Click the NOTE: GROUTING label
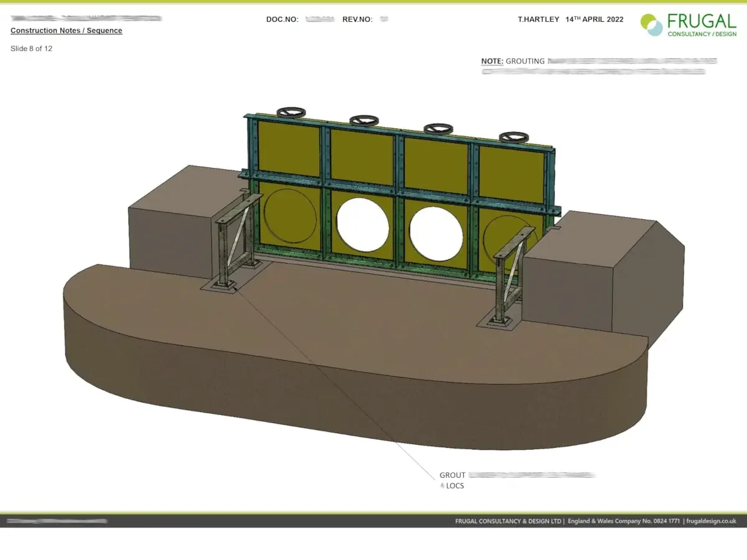This screenshot has width=747, height=560. point(513,62)
